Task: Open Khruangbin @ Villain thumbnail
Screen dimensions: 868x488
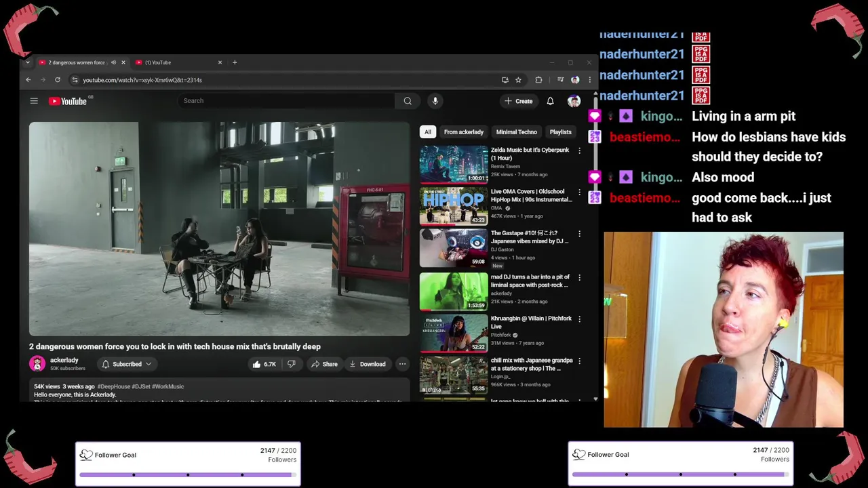Action: coord(454,333)
